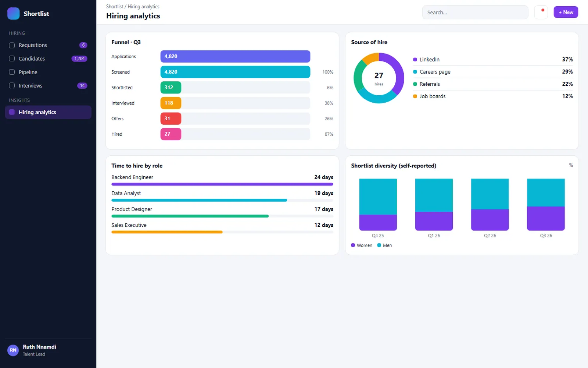This screenshot has height=368, width=588.
Task: Click Shortlist diversity (self-reported) heading
Action: click(394, 166)
